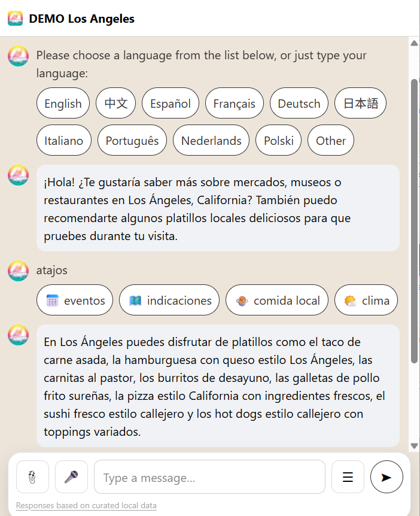Screen dimensions: 420x516
Task: Select Deutsch from language list
Action: (x=299, y=104)
